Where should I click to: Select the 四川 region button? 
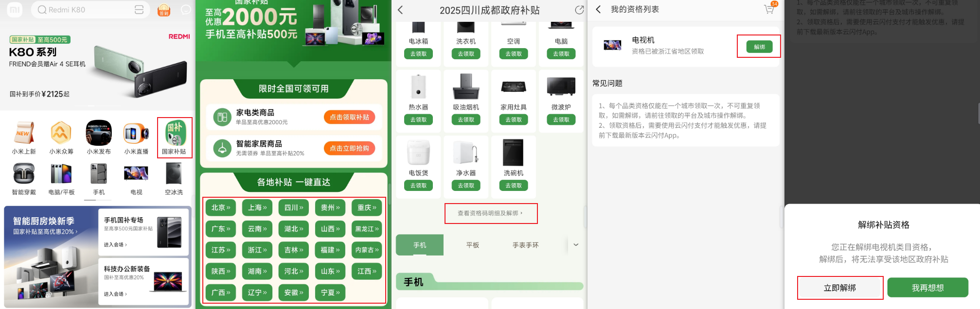point(294,207)
